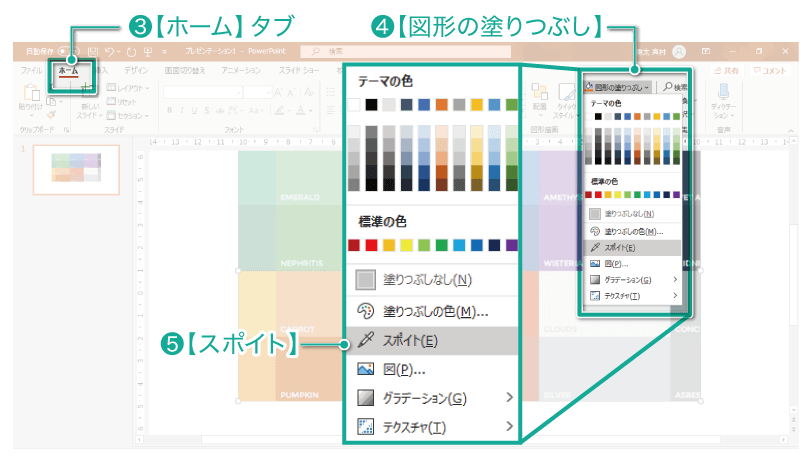Click the text highlight color pen icon
The height and width of the screenshot is (460, 810).
(279, 111)
